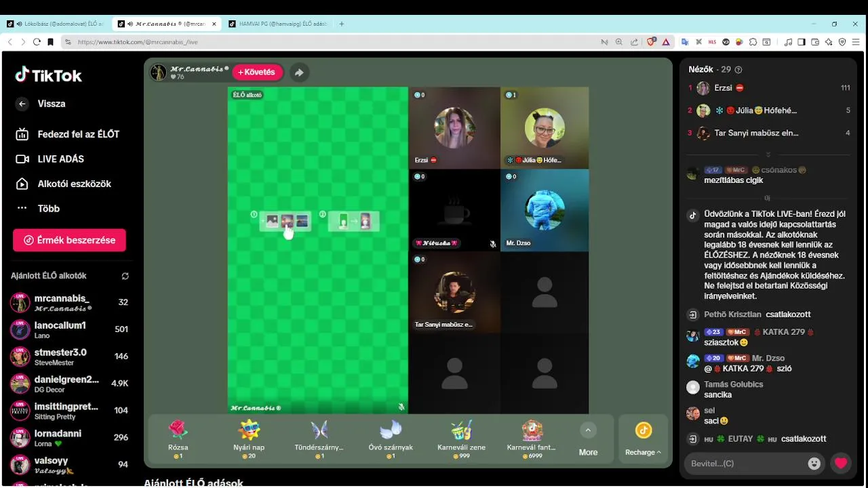Toggle the browser sidebar panel
The width and height of the screenshot is (868, 488).
pos(801,42)
